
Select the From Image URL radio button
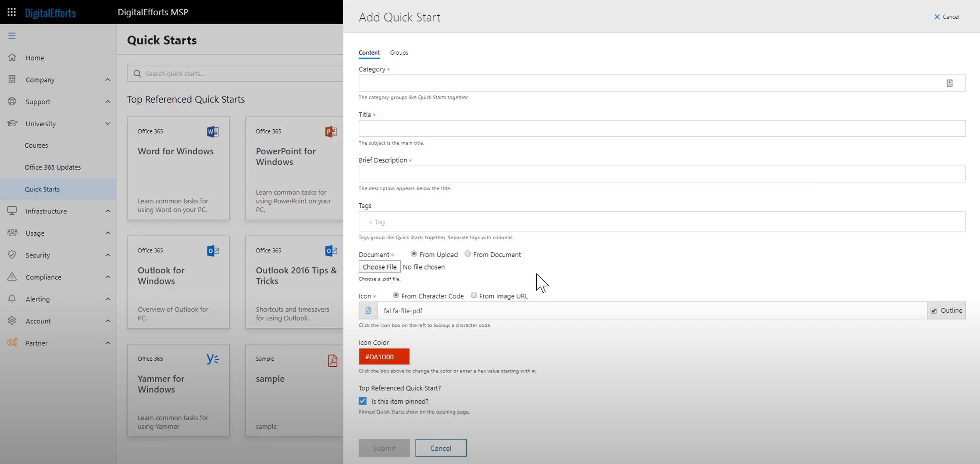click(x=474, y=295)
